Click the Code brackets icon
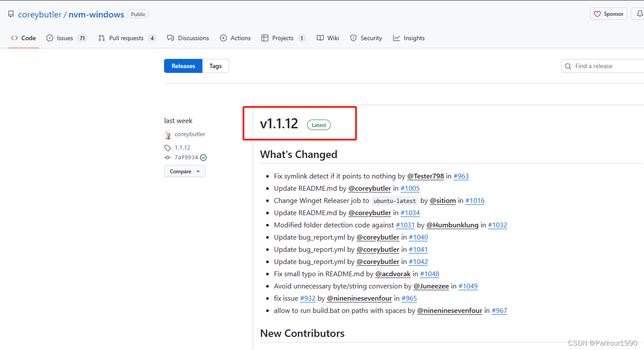644x350 pixels. point(14,38)
